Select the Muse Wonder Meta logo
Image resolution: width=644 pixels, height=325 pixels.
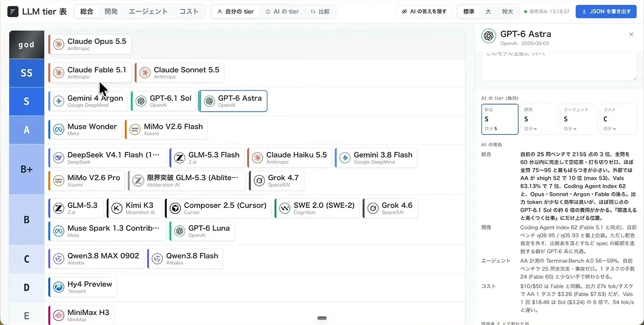pos(59,129)
